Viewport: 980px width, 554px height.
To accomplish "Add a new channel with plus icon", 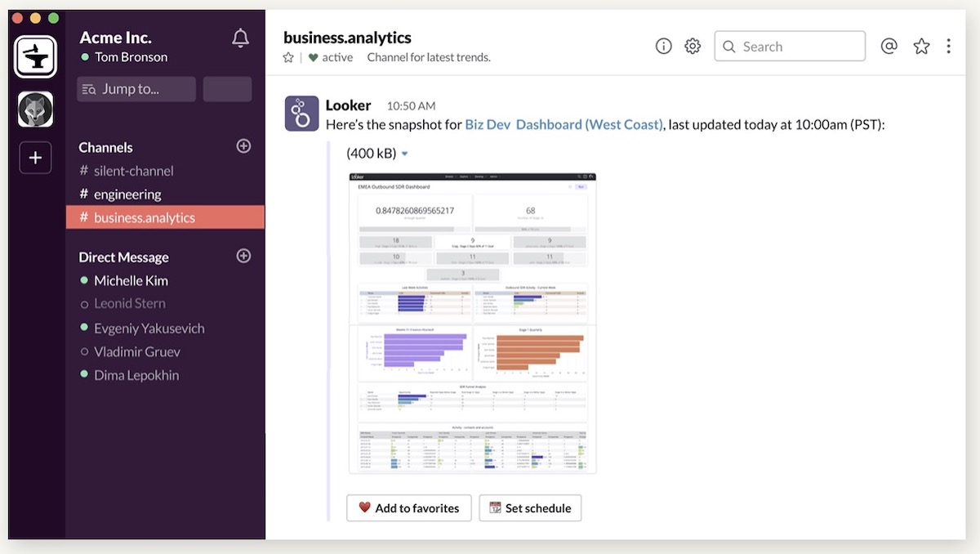I will pos(243,146).
